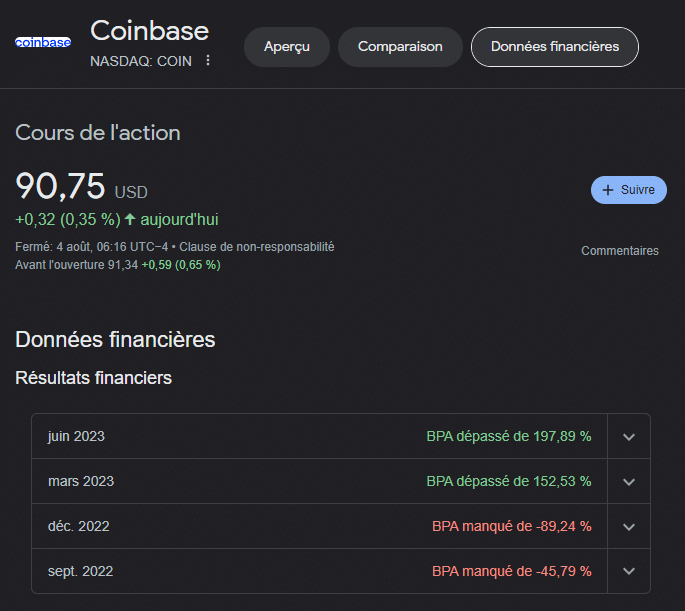
Task: Open the Clause de non-responsabilité link
Action: 256,247
